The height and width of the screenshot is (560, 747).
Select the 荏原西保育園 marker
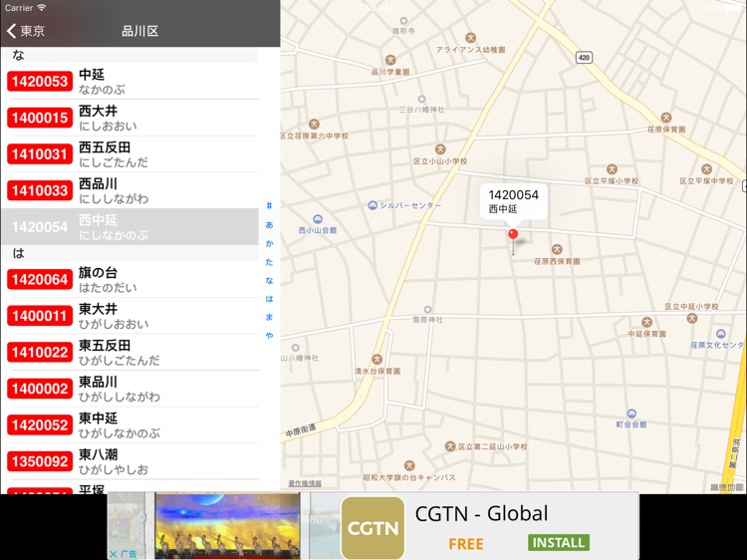pos(557,249)
